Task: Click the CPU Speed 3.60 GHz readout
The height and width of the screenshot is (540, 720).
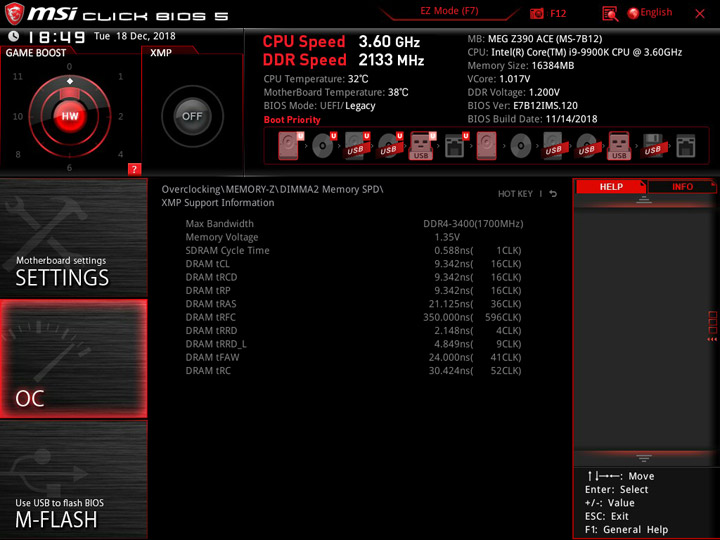Action: click(x=341, y=42)
